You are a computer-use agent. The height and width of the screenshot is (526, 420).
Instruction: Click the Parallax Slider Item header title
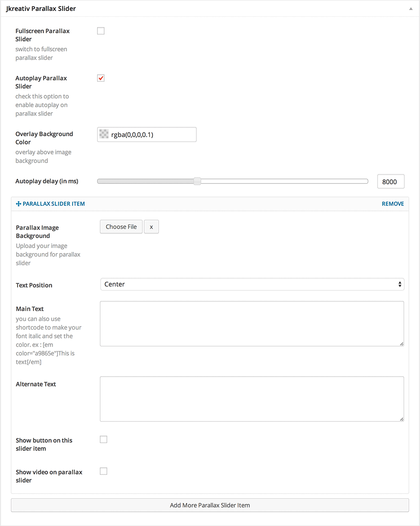(x=54, y=204)
